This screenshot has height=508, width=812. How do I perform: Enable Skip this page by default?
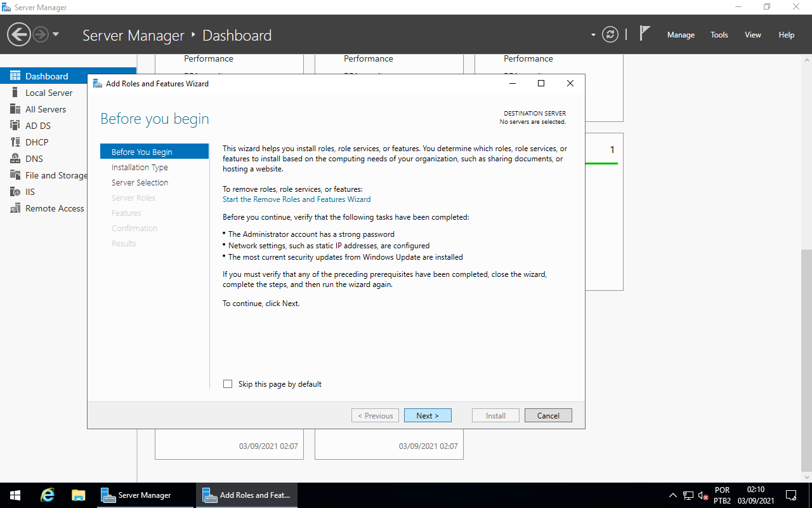tap(228, 384)
